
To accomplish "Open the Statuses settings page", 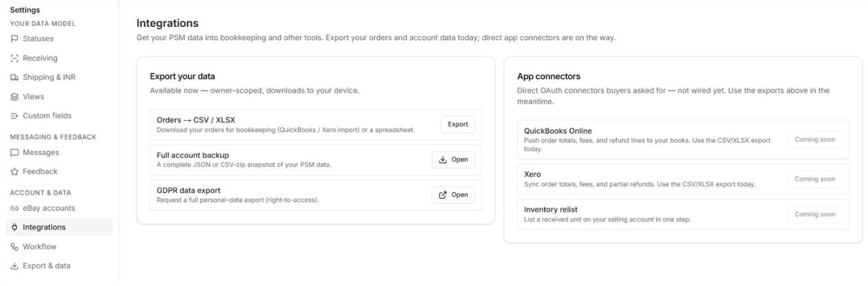I will coord(59,39).
